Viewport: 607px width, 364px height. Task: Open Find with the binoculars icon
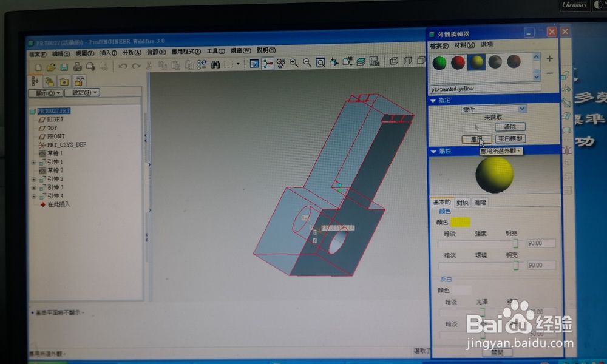215,64
